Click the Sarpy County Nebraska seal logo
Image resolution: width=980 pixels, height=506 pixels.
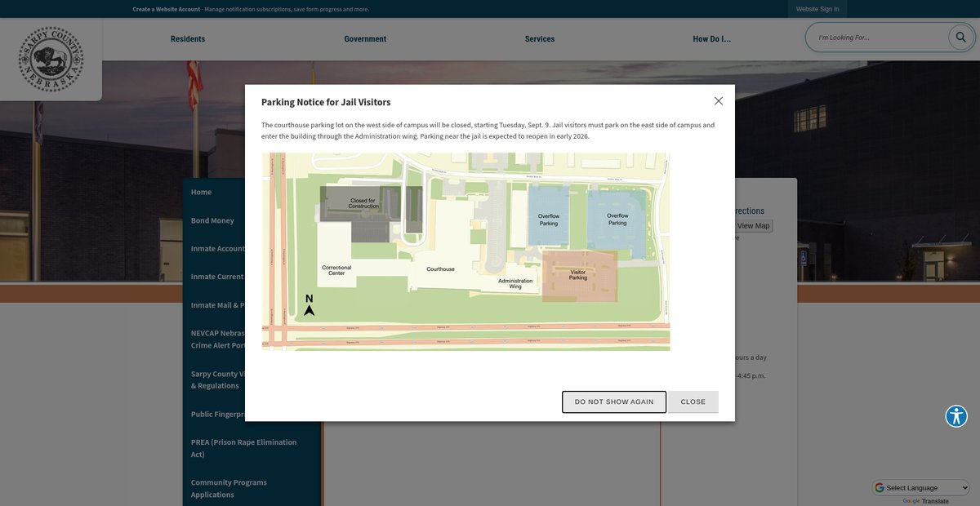pyautogui.click(x=51, y=56)
